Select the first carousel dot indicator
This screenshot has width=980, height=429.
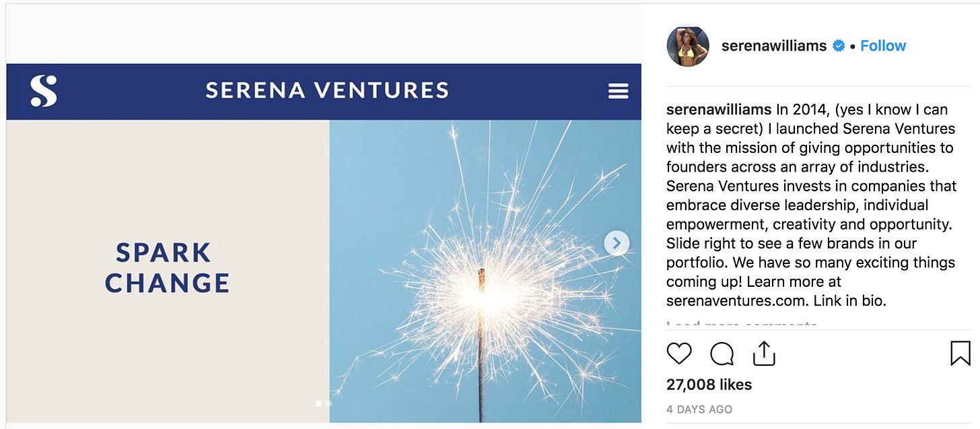[x=318, y=403]
